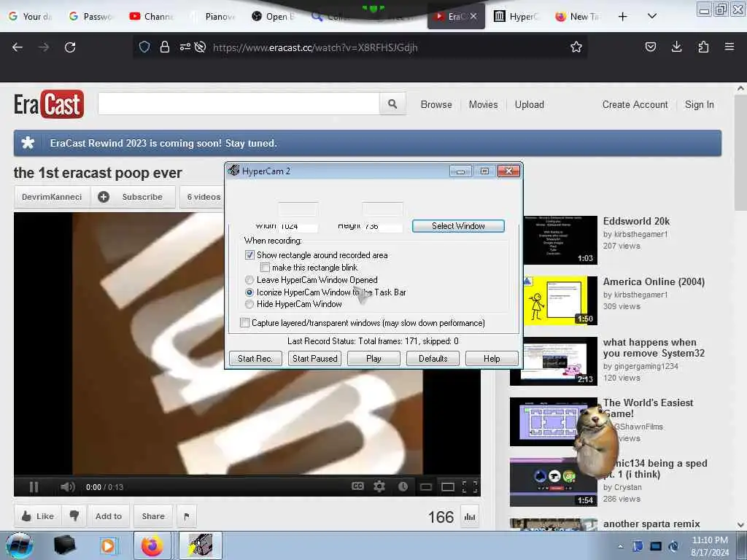The height and width of the screenshot is (560, 747).
Task: Switch player to large size icon
Action: (x=448, y=486)
